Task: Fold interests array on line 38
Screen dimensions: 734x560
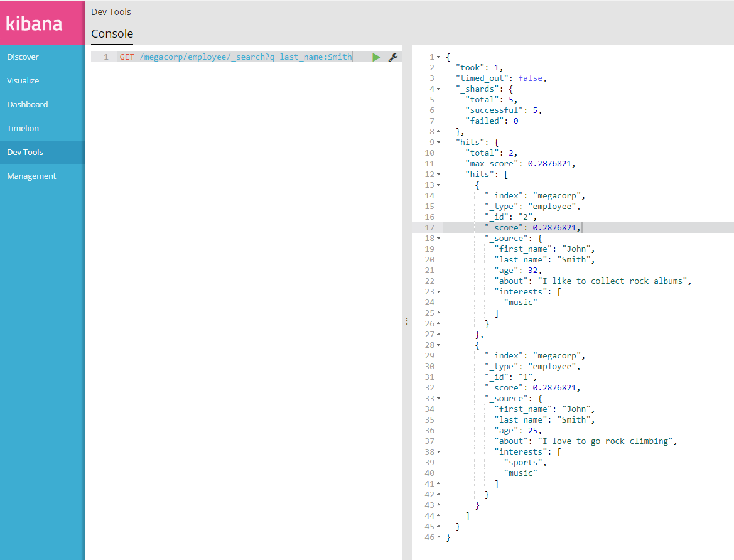Action: (439, 452)
